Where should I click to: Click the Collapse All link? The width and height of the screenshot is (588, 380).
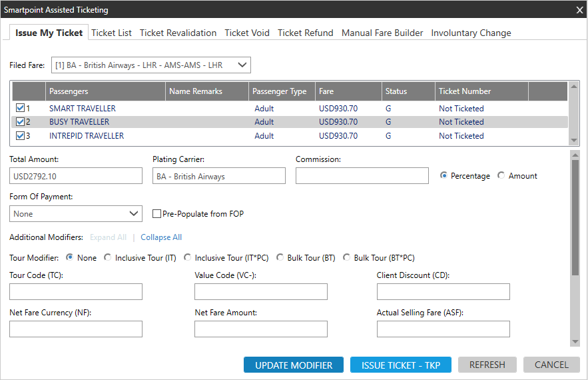(x=161, y=237)
